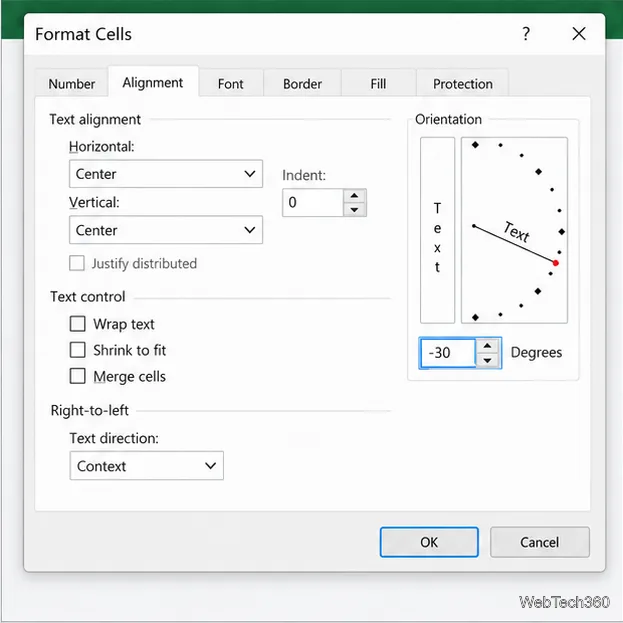Confirm with the OK button
Image resolution: width=623 pixels, height=623 pixels.
tap(429, 542)
